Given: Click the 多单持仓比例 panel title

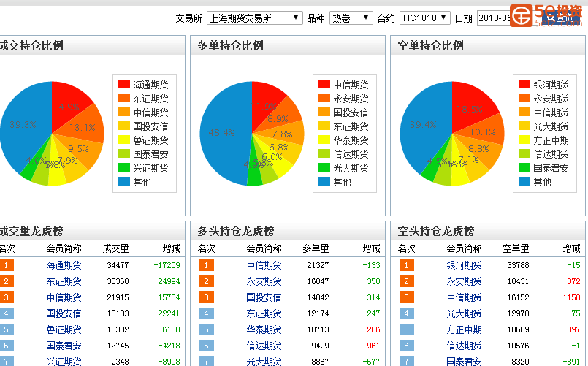Looking at the screenshot, I should coord(230,46).
